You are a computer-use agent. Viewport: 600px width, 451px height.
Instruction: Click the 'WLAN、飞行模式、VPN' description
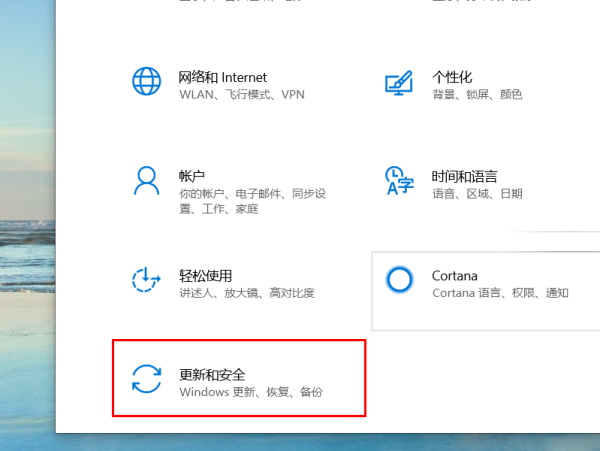tap(241, 95)
